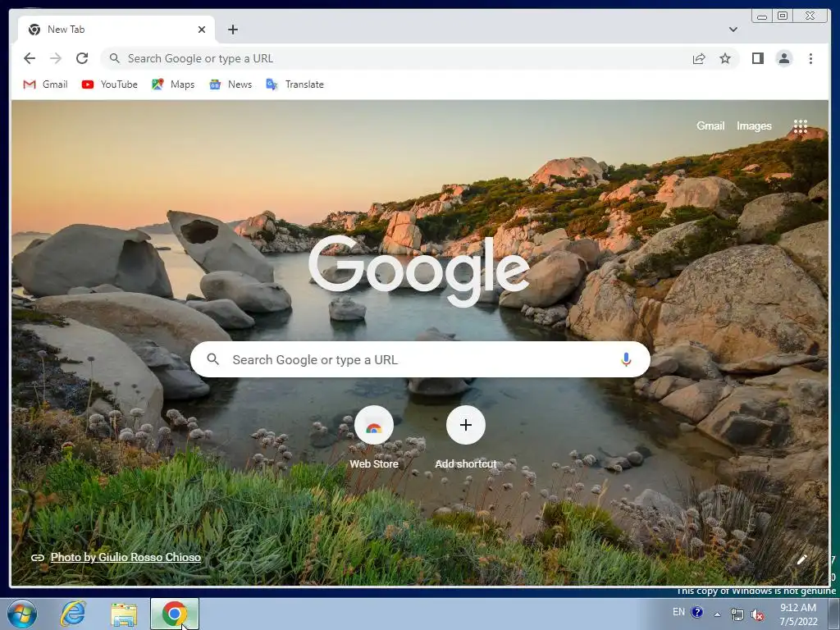Open Windows Explorer from the taskbar
Image resolution: width=840 pixels, height=630 pixels.
pos(124,614)
